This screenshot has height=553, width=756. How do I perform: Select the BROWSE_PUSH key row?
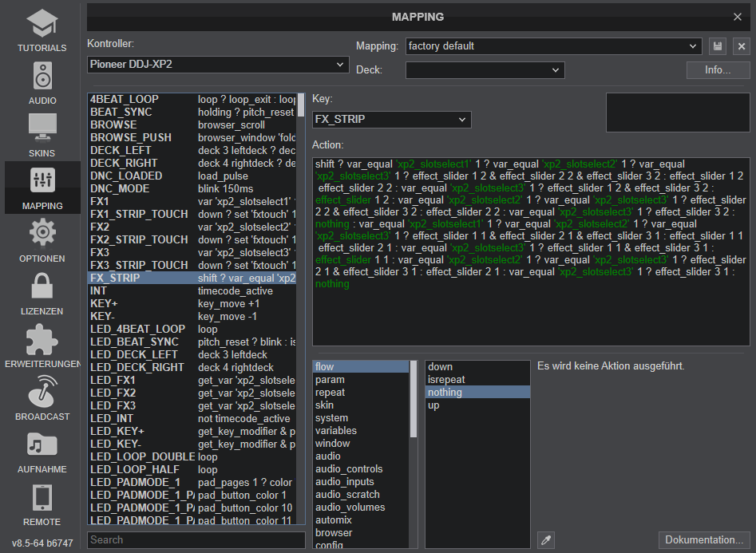click(x=192, y=137)
